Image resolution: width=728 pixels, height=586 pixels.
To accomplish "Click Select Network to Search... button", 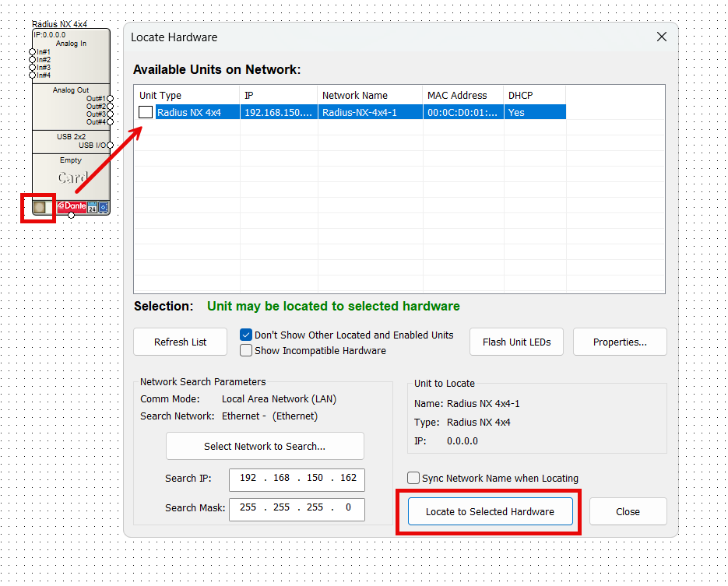I will [265, 447].
